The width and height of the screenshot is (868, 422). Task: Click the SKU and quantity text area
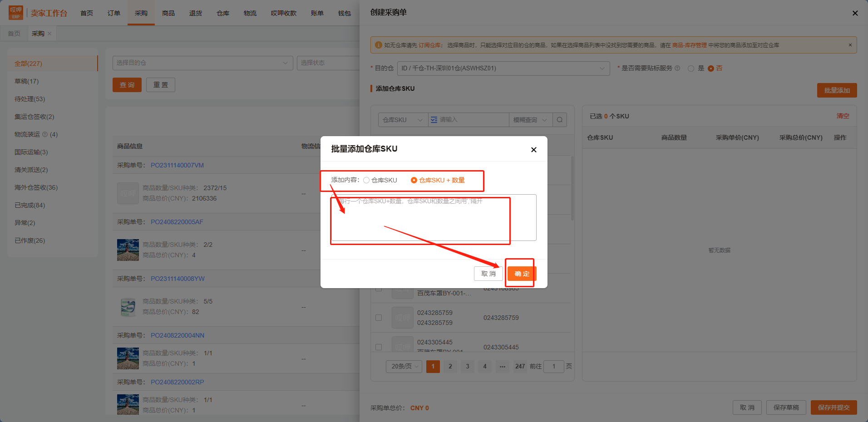pyautogui.click(x=434, y=217)
